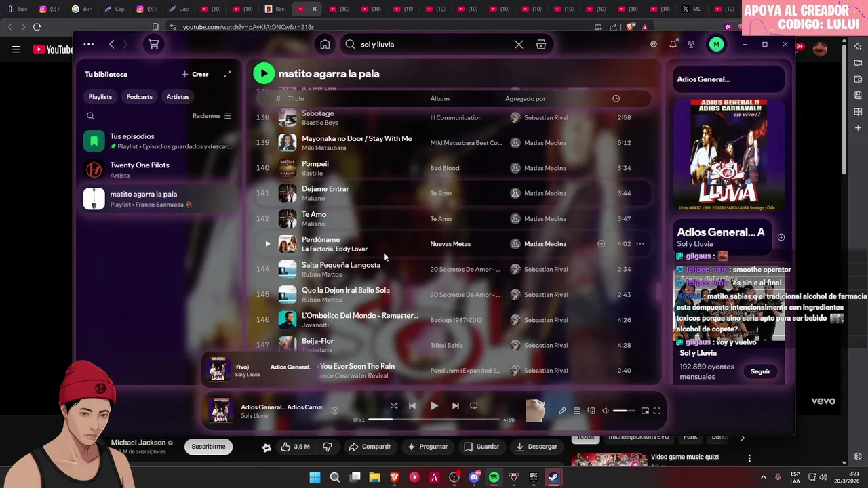Click Guardar on the YouTube page
Image resolution: width=868 pixels, height=488 pixels.
[481, 447]
